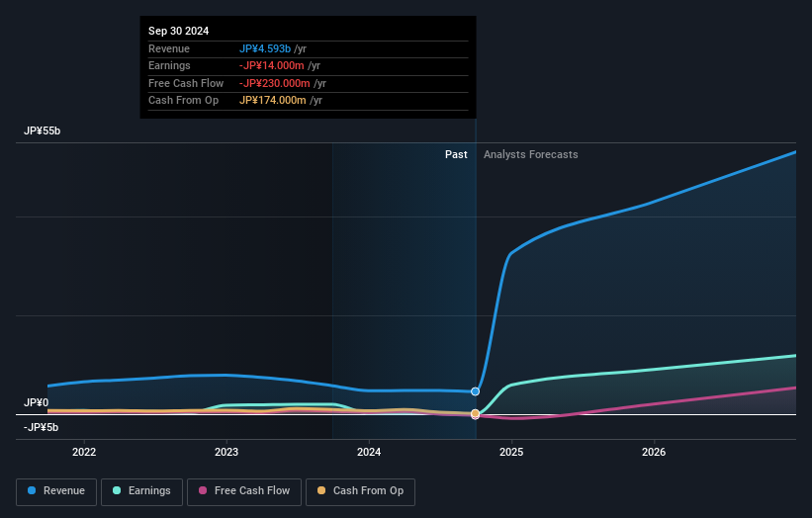Image resolution: width=812 pixels, height=518 pixels.
Task: Click the JP¥0 y-axis label
Action: click(36, 402)
